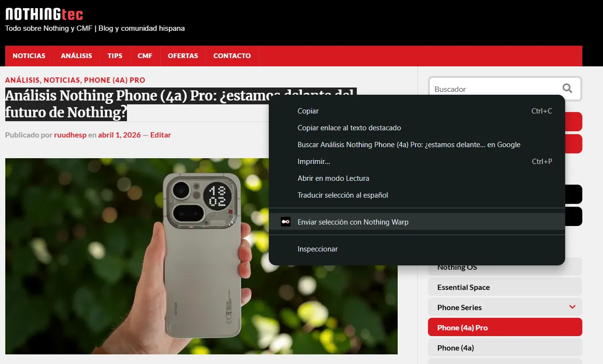Click the search magnifier icon

coord(567,88)
